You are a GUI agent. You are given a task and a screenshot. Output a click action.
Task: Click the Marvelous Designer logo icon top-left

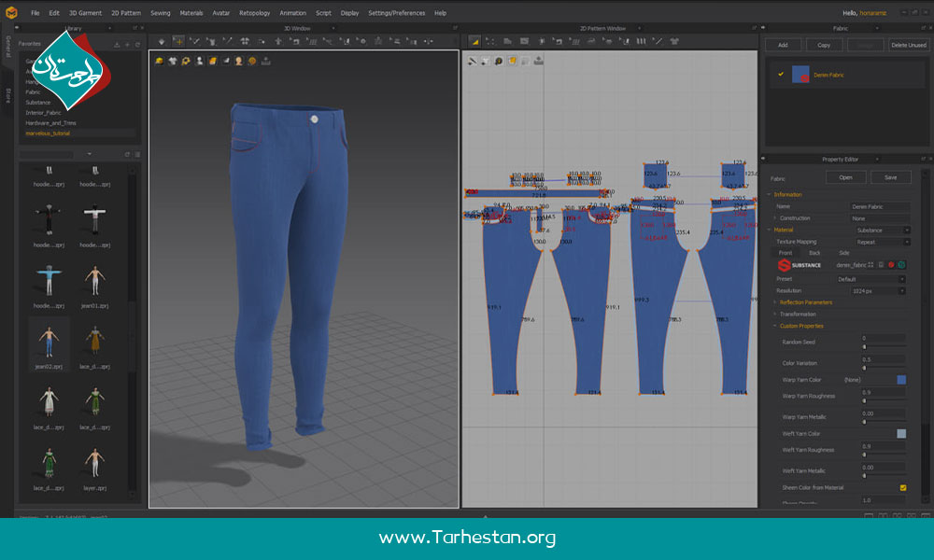click(11, 13)
